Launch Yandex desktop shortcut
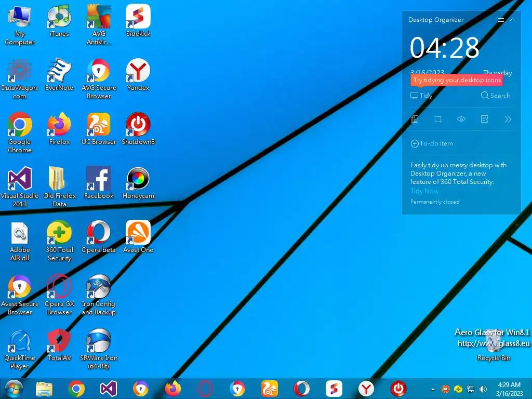The image size is (532, 399). coord(138,75)
